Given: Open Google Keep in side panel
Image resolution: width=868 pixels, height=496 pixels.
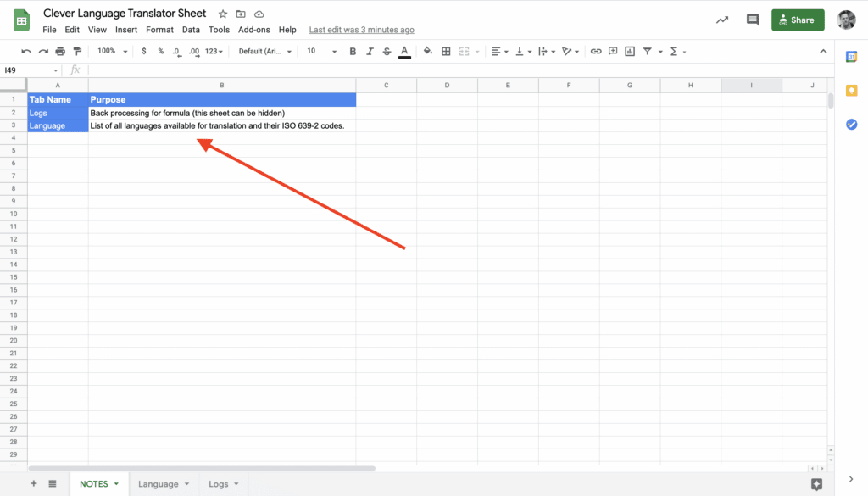Looking at the screenshot, I should (x=851, y=91).
